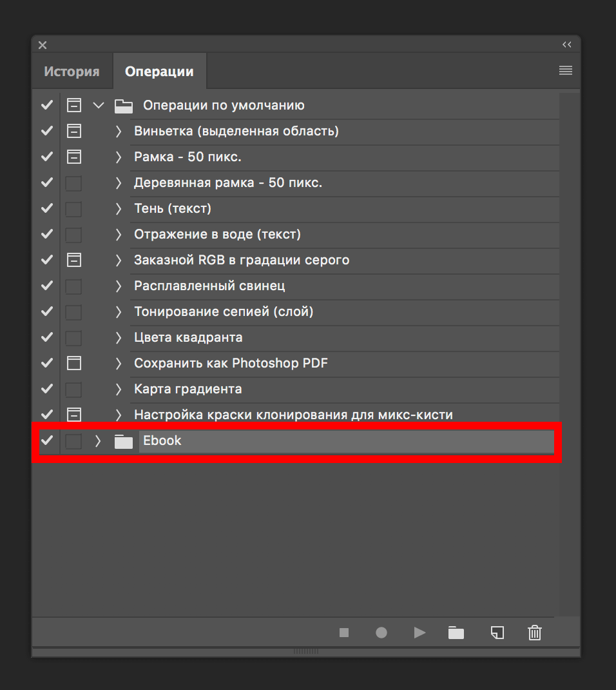616x690 pixels.
Task: Select the Цвета квадранта operation
Action: click(188, 337)
